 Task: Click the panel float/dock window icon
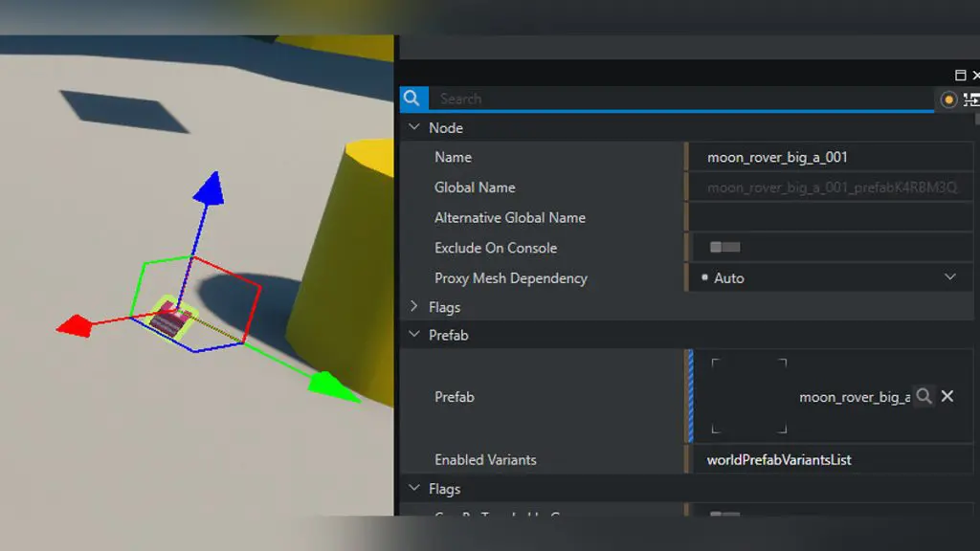coord(960,76)
